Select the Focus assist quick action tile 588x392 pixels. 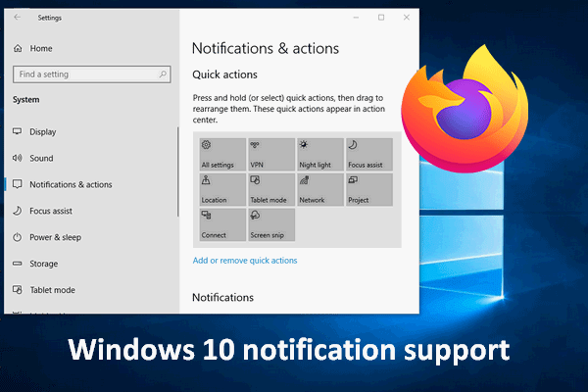pos(369,154)
